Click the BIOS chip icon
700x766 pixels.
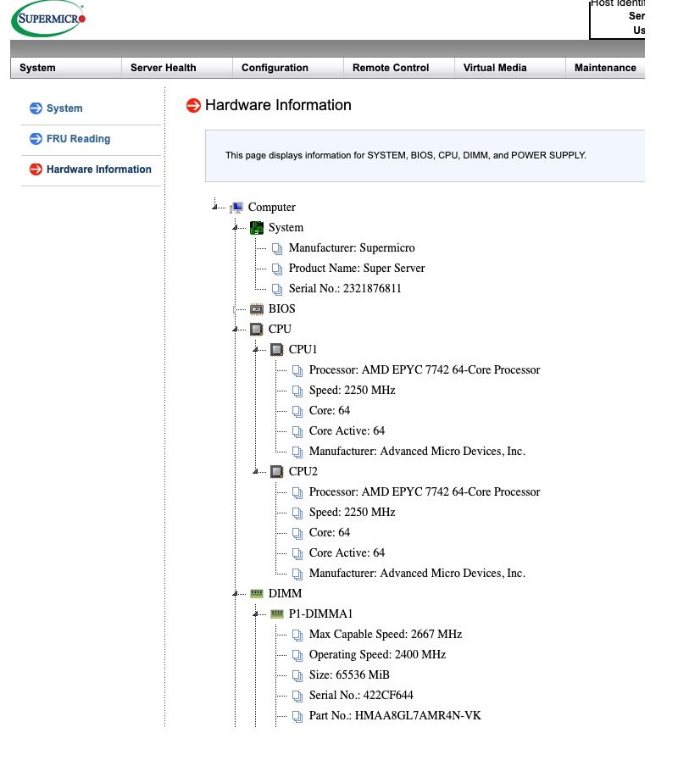click(x=257, y=309)
